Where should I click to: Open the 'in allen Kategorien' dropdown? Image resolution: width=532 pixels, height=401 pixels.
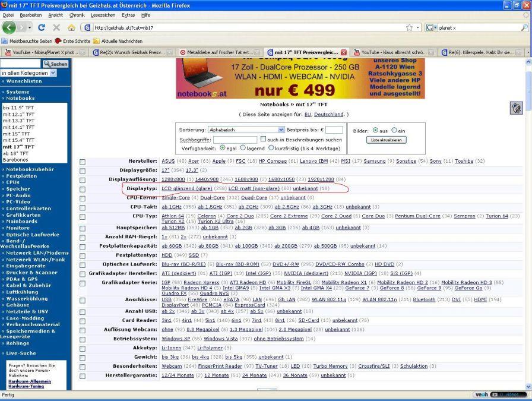click(28, 72)
